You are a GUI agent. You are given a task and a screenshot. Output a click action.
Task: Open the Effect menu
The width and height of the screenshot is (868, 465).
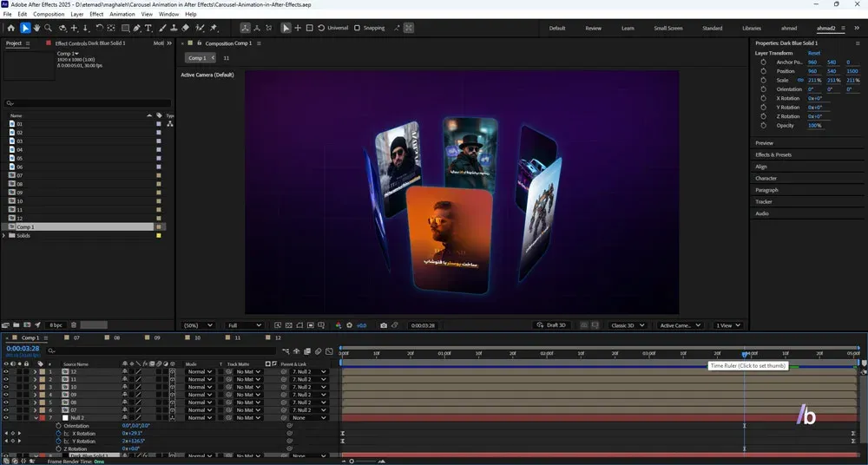click(96, 14)
